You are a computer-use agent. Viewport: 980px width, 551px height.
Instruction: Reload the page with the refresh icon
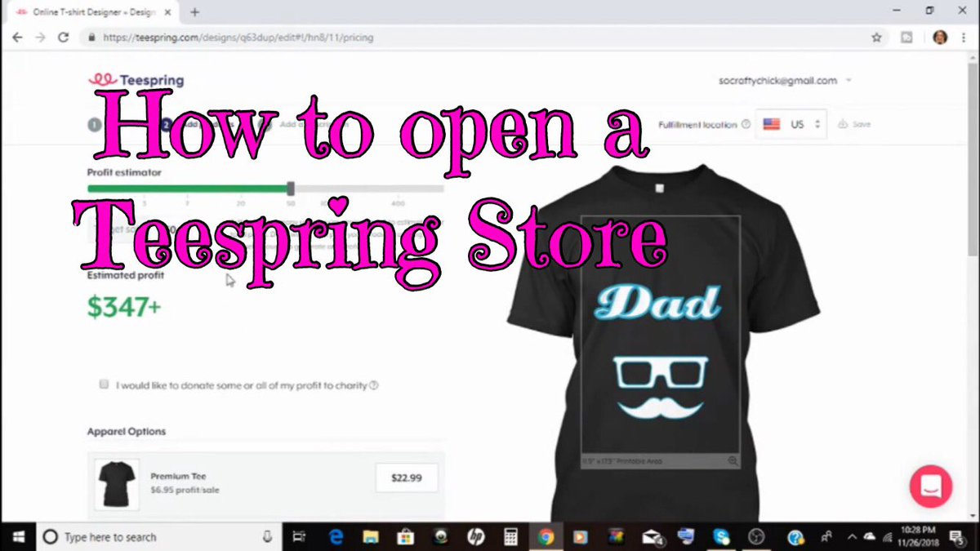coord(63,38)
